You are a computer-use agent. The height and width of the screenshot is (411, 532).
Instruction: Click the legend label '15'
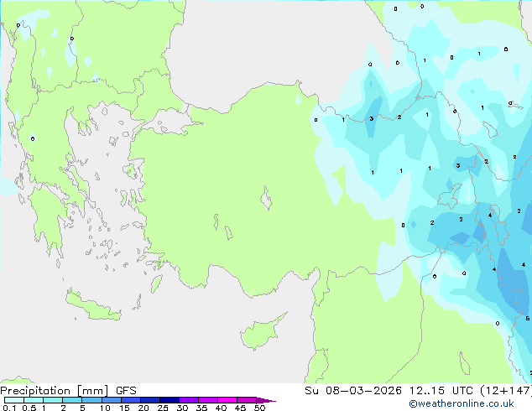click(124, 408)
